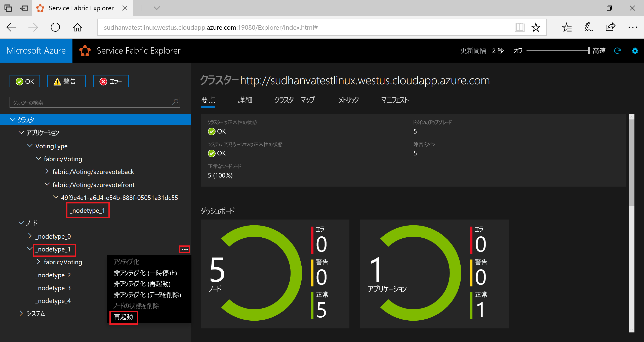Image resolution: width=644 pixels, height=342 pixels.
Task: Open the マニフェスト tab
Action: pyautogui.click(x=395, y=100)
